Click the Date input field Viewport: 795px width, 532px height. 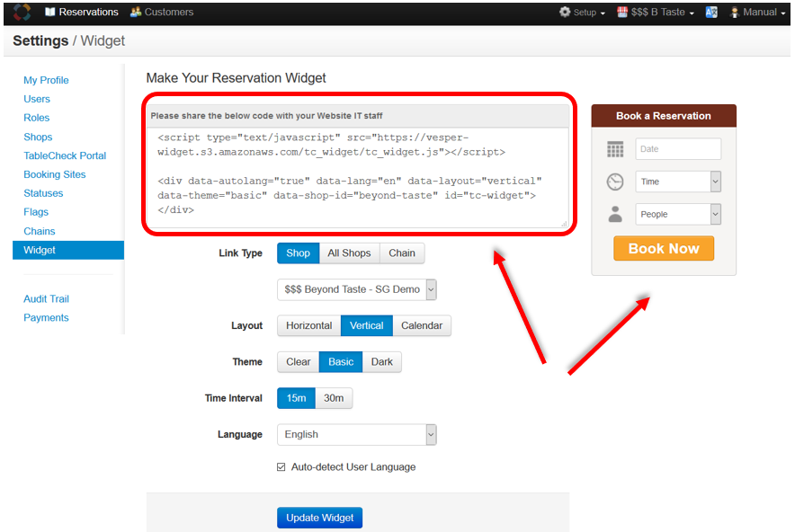pos(678,149)
